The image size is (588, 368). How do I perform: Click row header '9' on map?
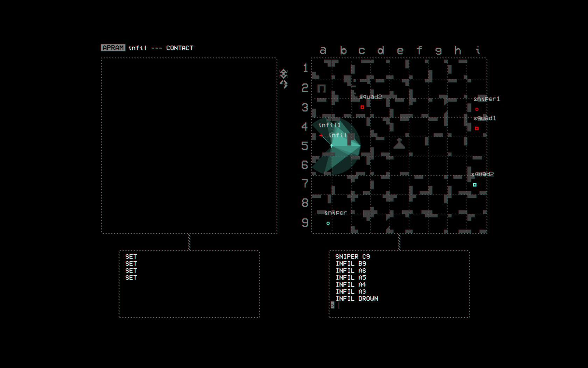coord(305,223)
